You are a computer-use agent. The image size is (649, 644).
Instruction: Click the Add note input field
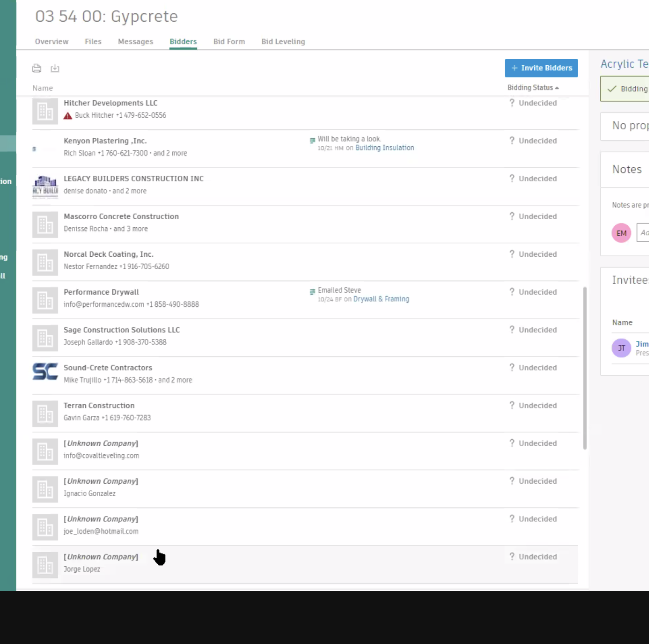click(643, 233)
